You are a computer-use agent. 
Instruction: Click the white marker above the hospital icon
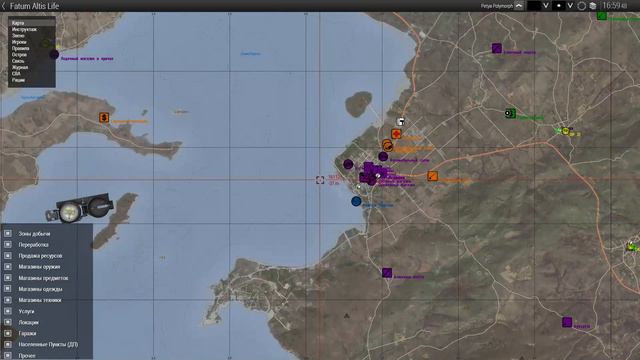click(401, 122)
